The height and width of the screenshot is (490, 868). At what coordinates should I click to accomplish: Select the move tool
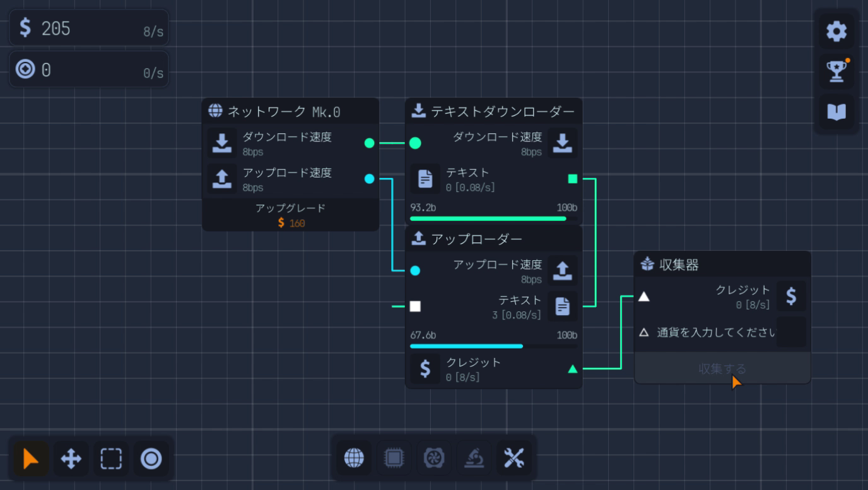(70, 459)
